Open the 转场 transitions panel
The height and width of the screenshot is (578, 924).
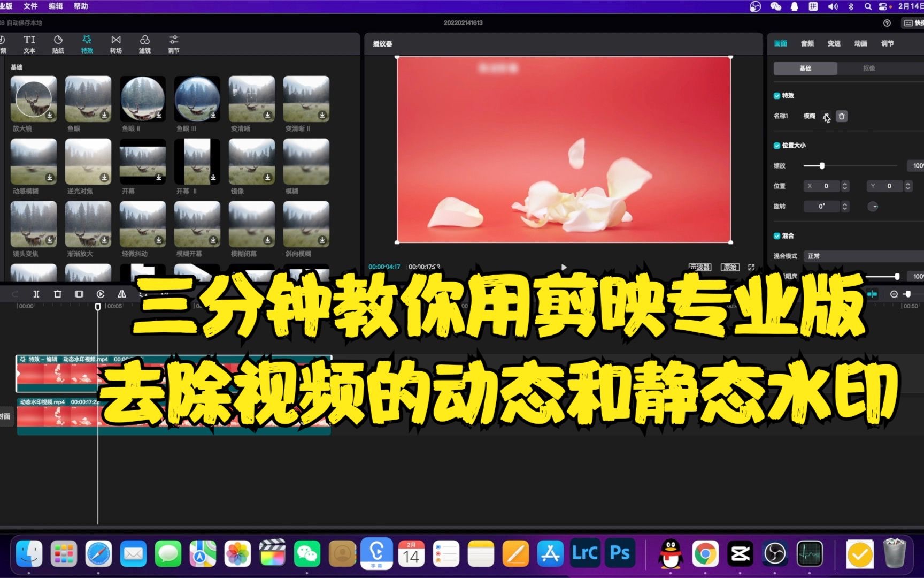pos(115,44)
